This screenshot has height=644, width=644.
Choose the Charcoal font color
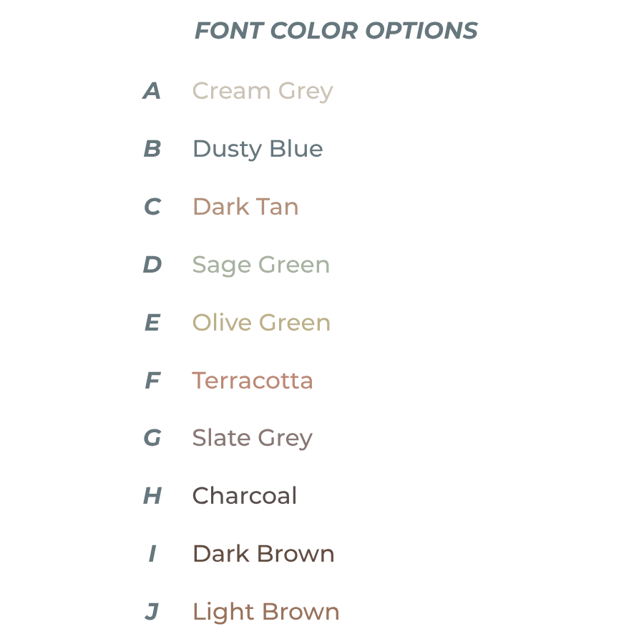pos(245,496)
